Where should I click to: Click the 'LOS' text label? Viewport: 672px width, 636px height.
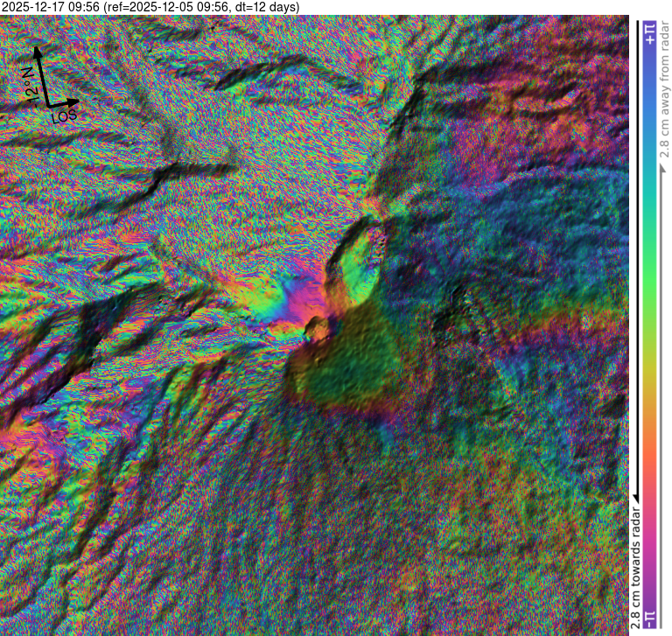(x=64, y=115)
